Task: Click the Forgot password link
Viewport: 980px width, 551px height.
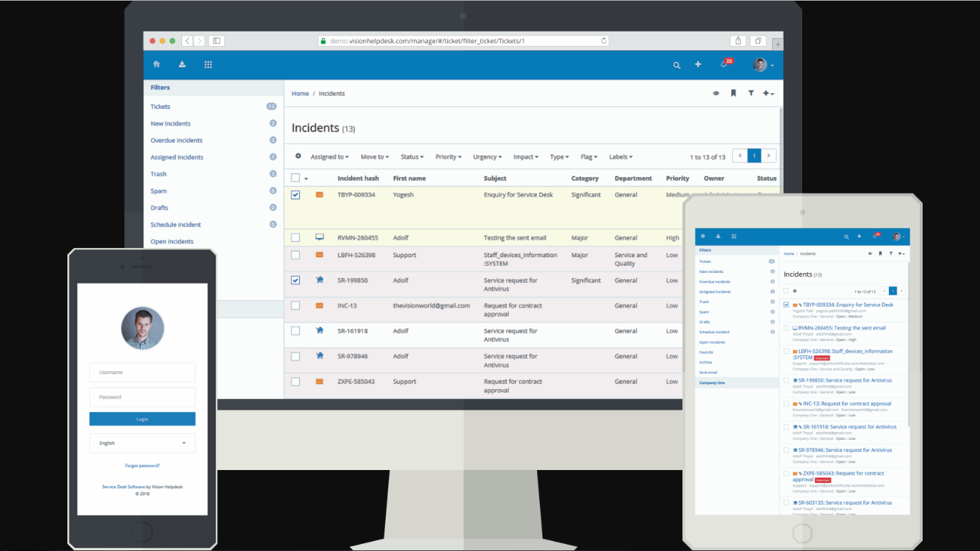Action: (x=142, y=466)
